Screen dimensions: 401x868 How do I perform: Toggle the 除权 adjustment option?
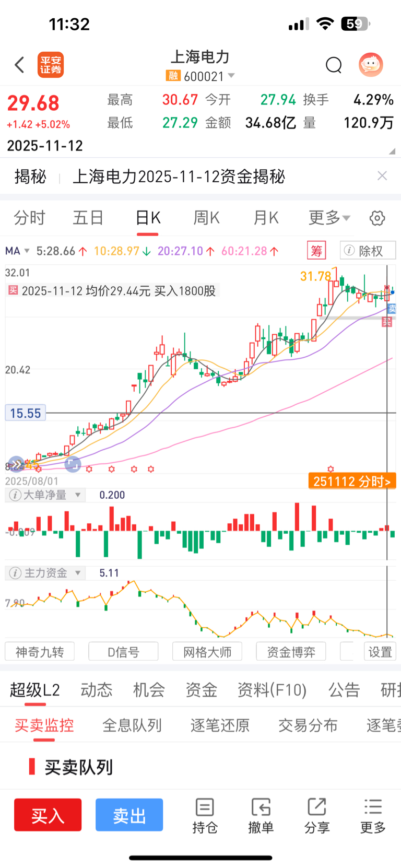tap(368, 251)
